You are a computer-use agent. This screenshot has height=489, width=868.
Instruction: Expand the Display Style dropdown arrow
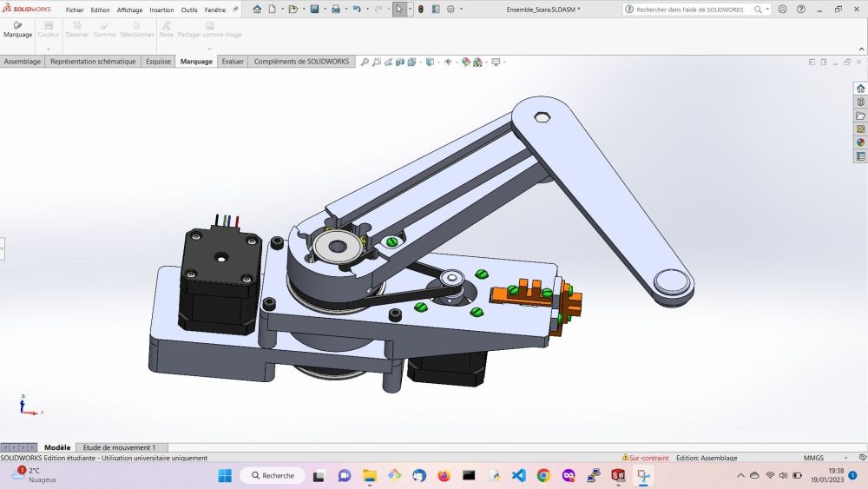(438, 63)
